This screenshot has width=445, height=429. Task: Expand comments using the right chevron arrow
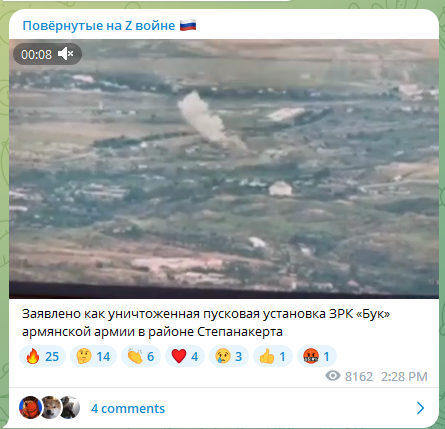tap(421, 408)
